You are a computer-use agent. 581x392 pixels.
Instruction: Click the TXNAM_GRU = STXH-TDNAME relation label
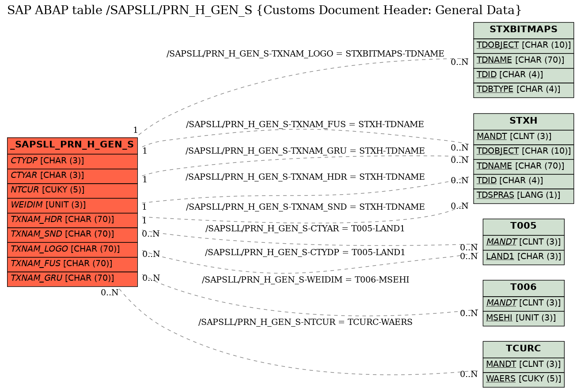(305, 151)
